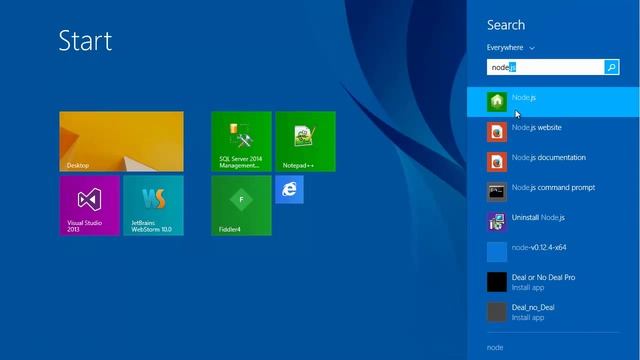Click the Node.js website shortcut icon
Screen dimensions: 640x360
pos(497,132)
